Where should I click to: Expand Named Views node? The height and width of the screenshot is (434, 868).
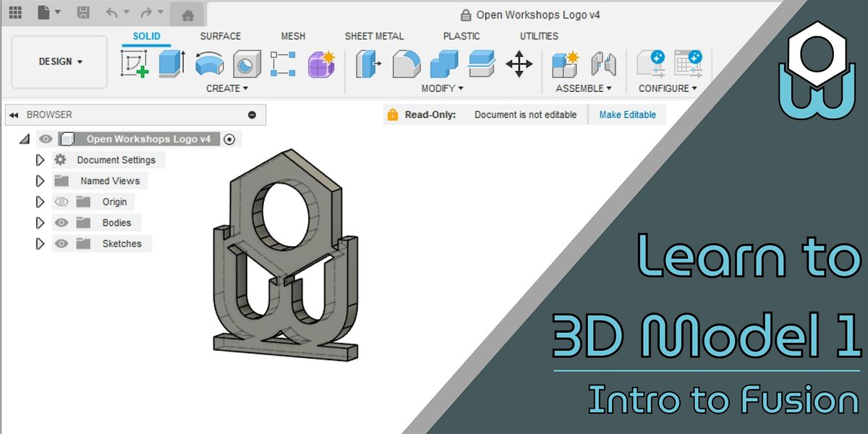point(40,181)
